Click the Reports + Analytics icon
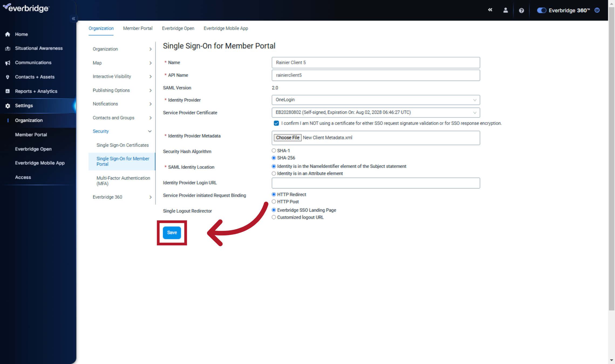Viewport: 615px width, 364px height. click(x=7, y=91)
